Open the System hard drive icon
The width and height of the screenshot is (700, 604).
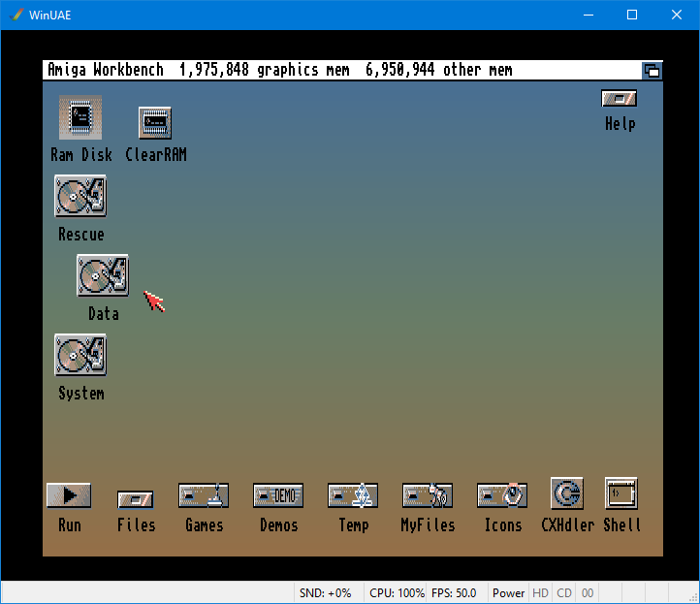point(80,356)
